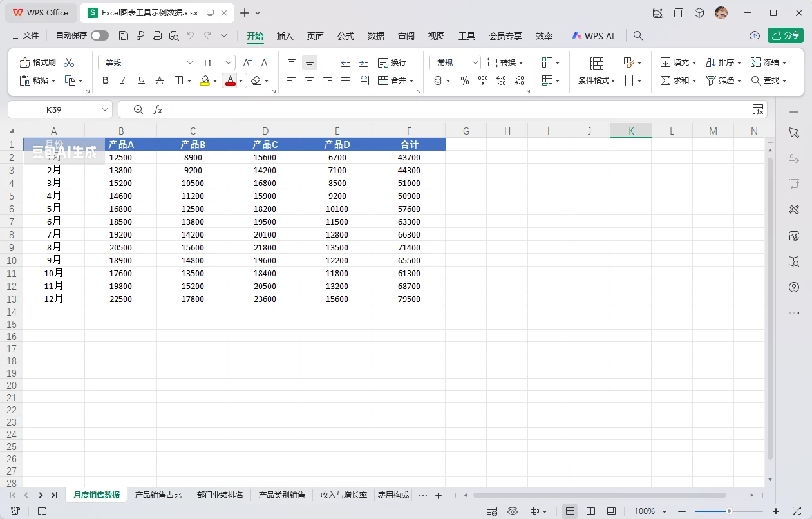Viewport: 812px width, 519px height.
Task: Open the WPS AI button
Action: tap(593, 36)
